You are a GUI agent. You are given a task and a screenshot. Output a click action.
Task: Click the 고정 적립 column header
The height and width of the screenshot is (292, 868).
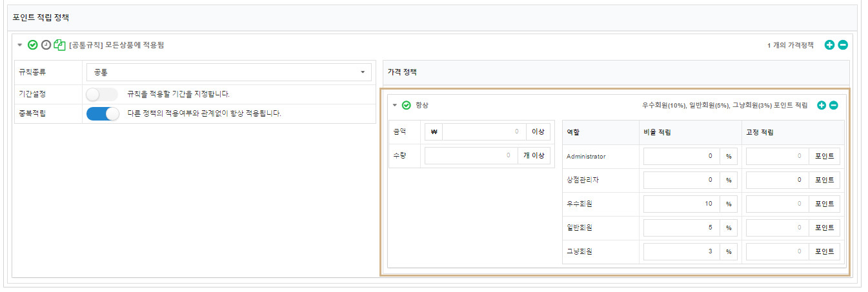pos(760,132)
